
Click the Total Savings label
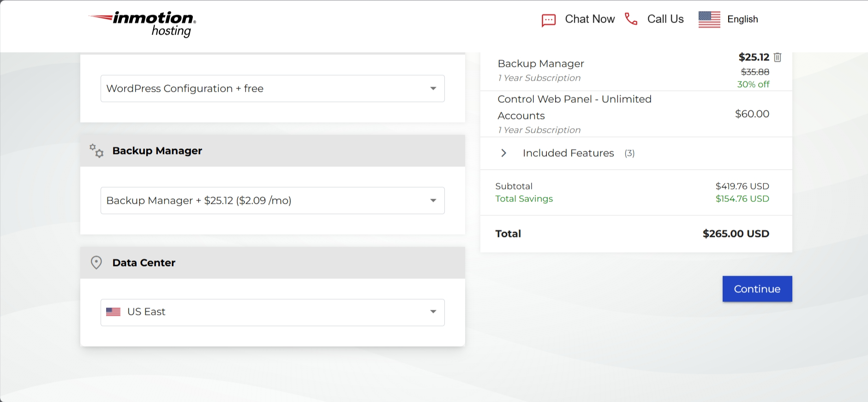click(524, 199)
